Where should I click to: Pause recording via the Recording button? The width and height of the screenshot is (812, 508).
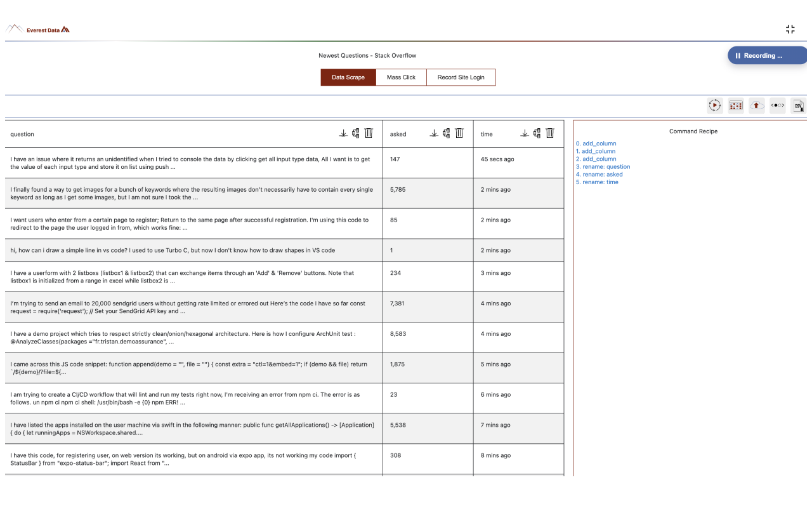pyautogui.click(x=766, y=55)
